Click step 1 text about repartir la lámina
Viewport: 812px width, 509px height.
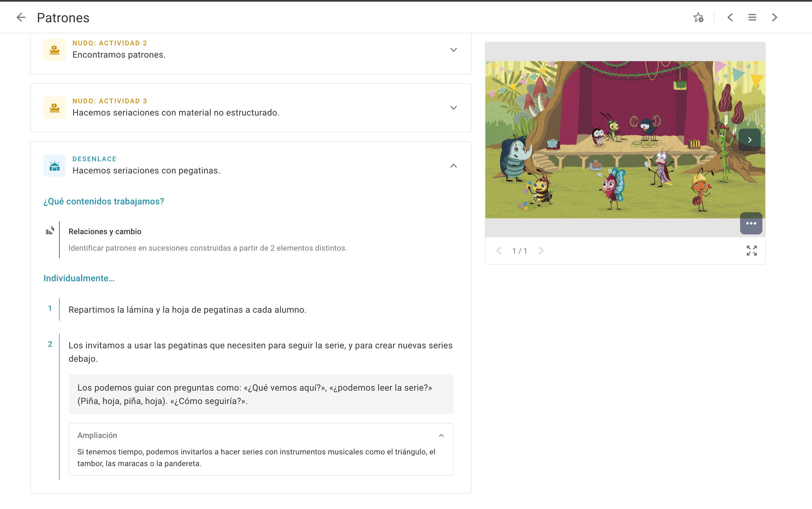click(x=188, y=310)
